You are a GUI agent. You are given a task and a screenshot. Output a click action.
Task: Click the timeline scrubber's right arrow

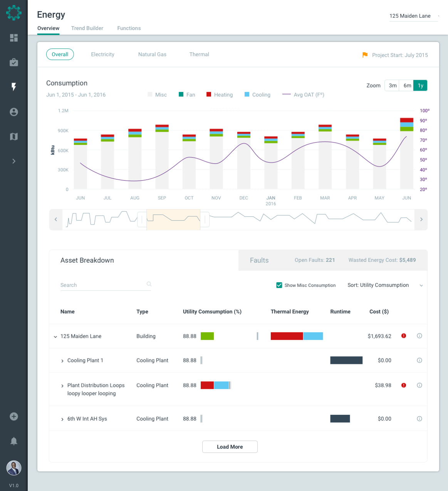click(x=421, y=220)
